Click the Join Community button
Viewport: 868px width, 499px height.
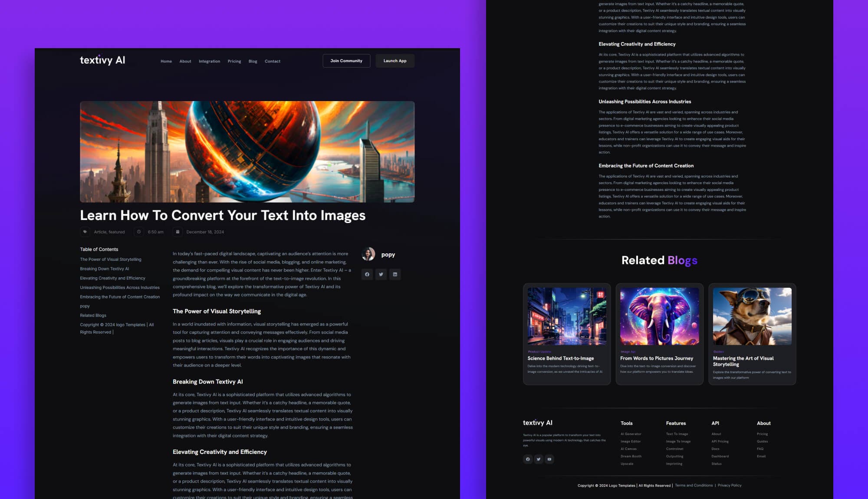tap(346, 61)
